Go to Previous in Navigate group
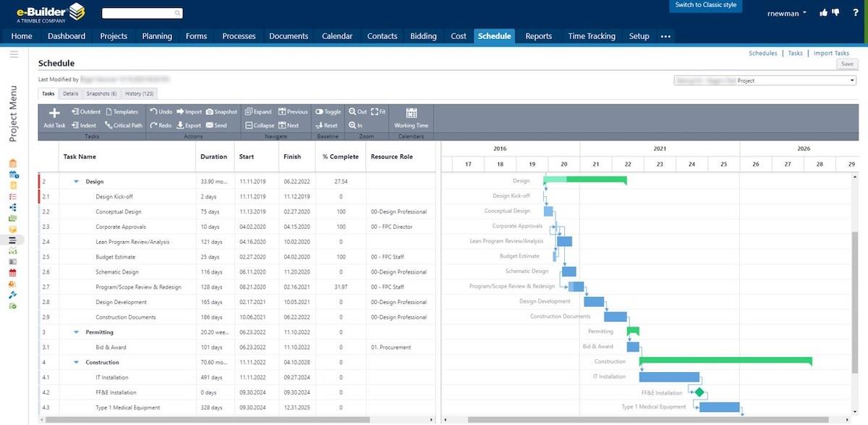Screen dimensions: 868x425 pos(292,111)
